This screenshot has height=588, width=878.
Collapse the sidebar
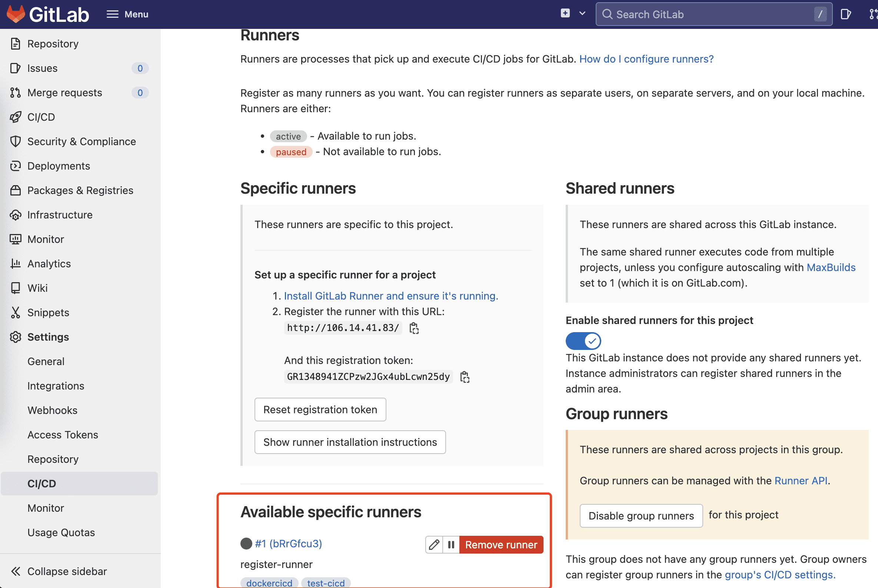pos(59,571)
